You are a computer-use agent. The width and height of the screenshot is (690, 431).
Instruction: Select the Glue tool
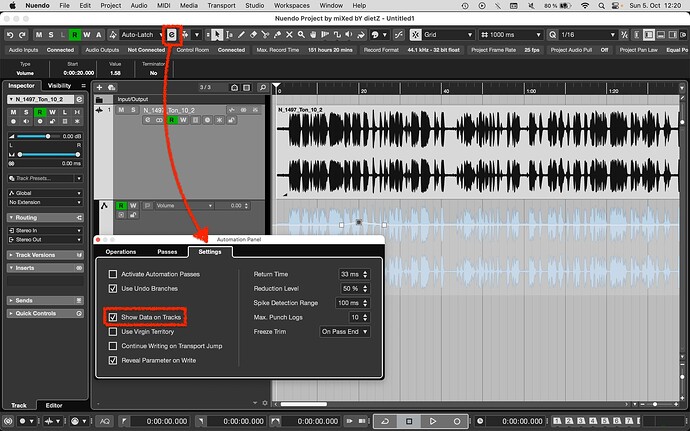[277, 35]
